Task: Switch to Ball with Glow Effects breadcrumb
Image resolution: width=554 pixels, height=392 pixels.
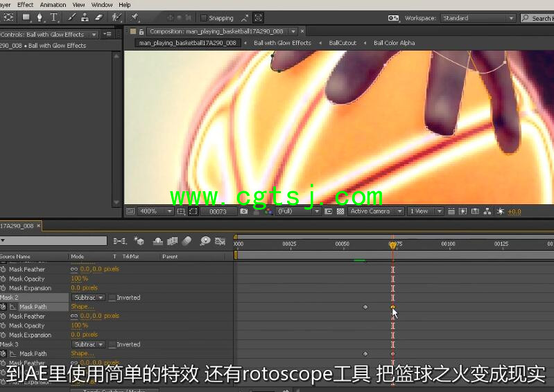Action: tap(282, 43)
